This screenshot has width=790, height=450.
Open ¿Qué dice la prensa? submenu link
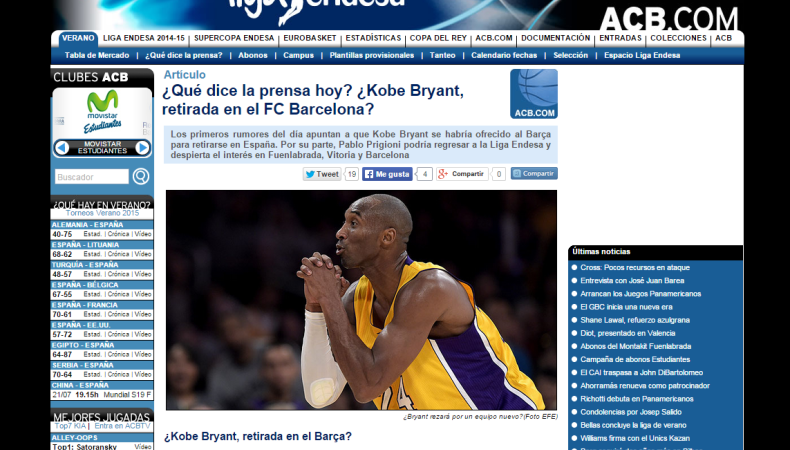(x=184, y=55)
